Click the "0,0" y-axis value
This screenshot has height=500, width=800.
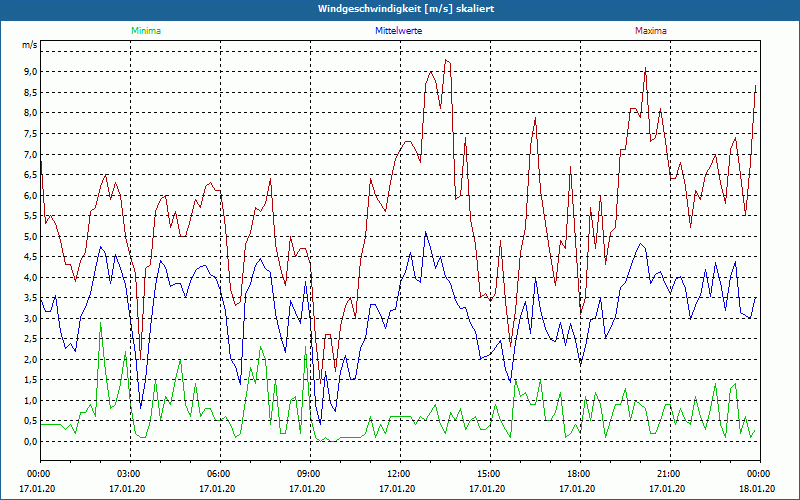[31, 441]
